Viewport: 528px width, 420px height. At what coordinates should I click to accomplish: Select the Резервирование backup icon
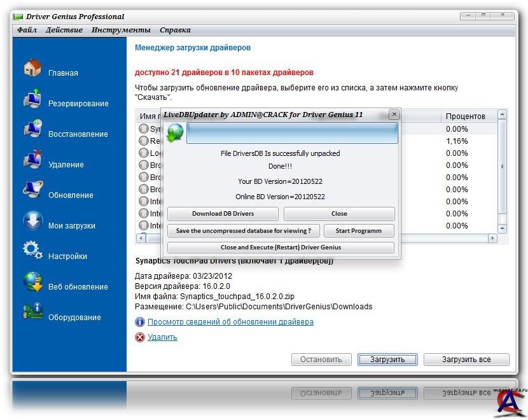32,99
